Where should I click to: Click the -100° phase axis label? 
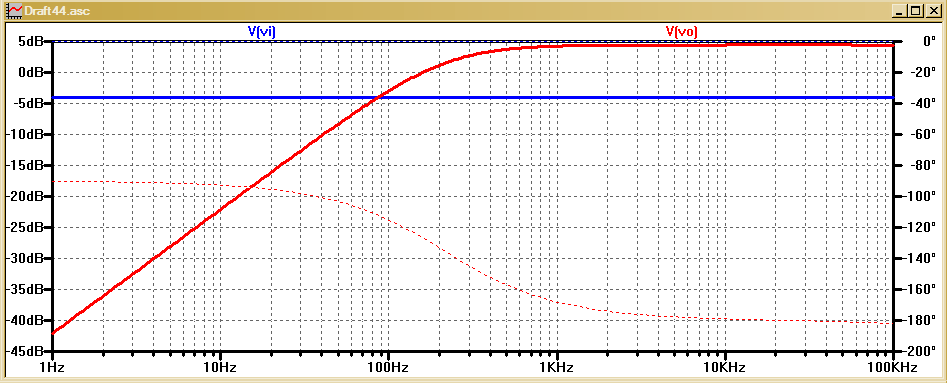click(920, 196)
